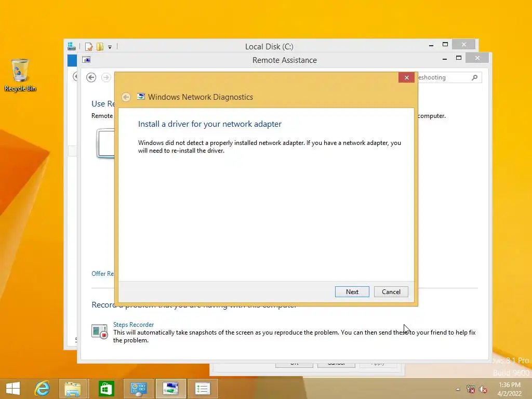Open the Windows Start button
Viewport: 532px width, 399px height.
point(13,389)
